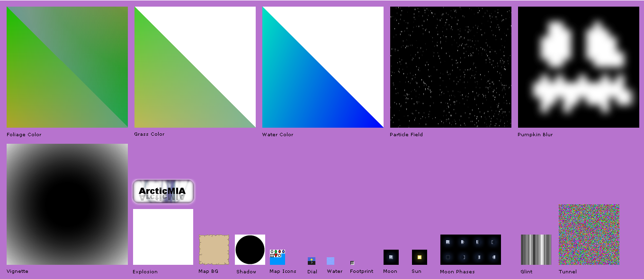The height and width of the screenshot is (279, 644).
Task: Click the Dial texture icon
Action: coord(312,261)
